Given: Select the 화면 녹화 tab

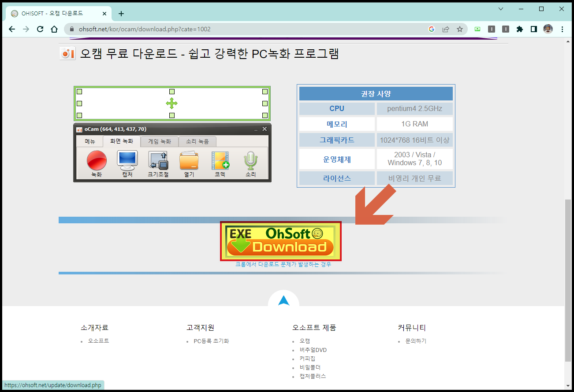Looking at the screenshot, I should pyautogui.click(x=122, y=141).
